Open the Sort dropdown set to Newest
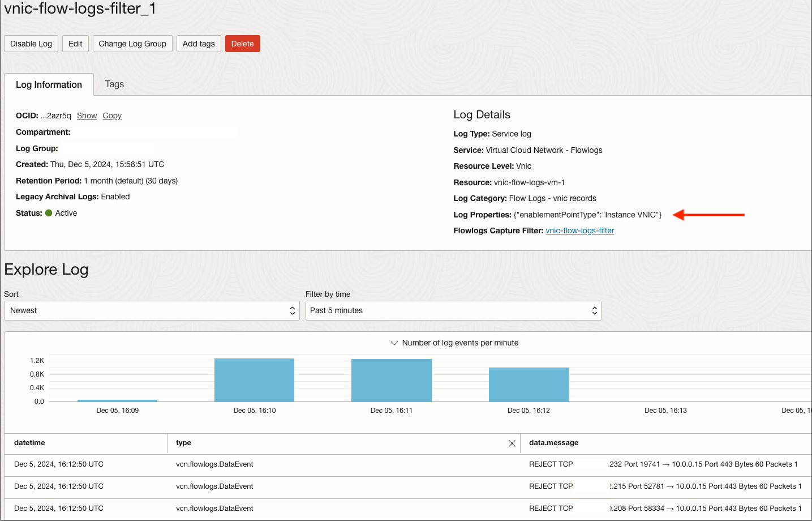The height and width of the screenshot is (521, 812). coord(152,310)
